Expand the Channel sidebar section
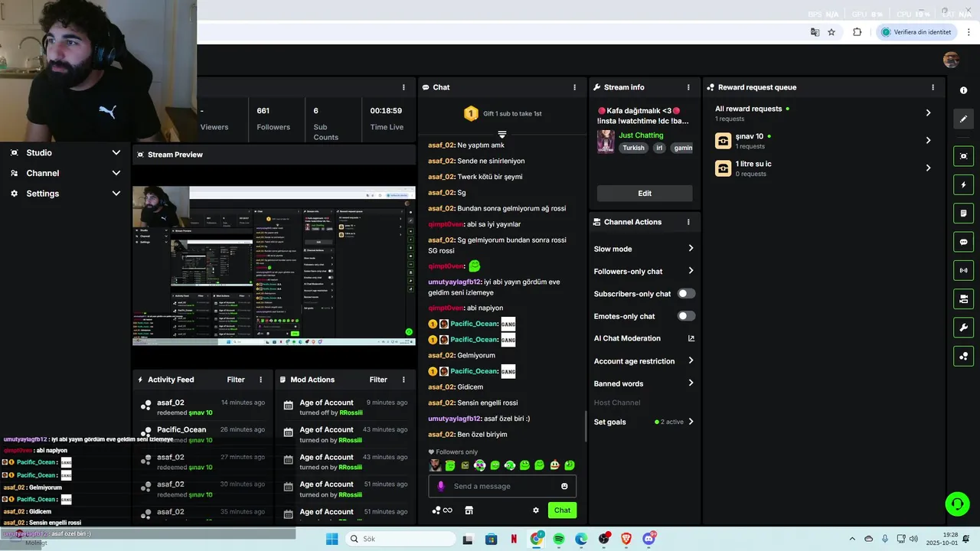The height and width of the screenshot is (551, 980). [65, 173]
